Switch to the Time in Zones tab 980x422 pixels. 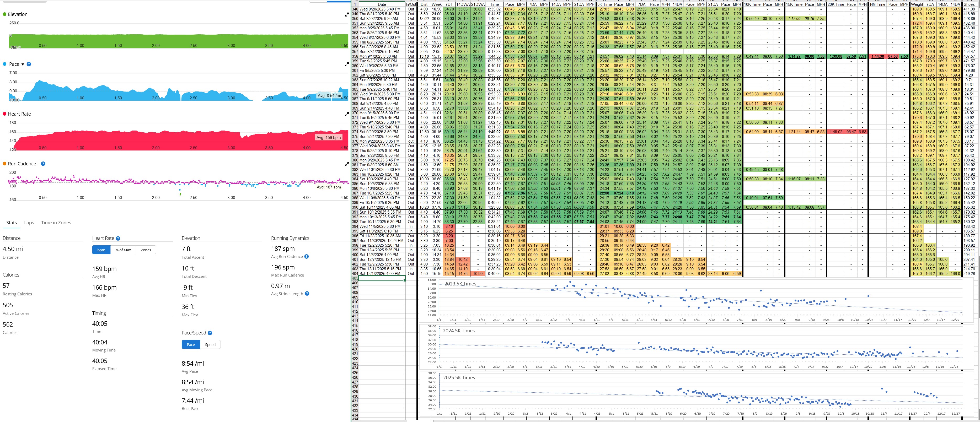point(56,223)
